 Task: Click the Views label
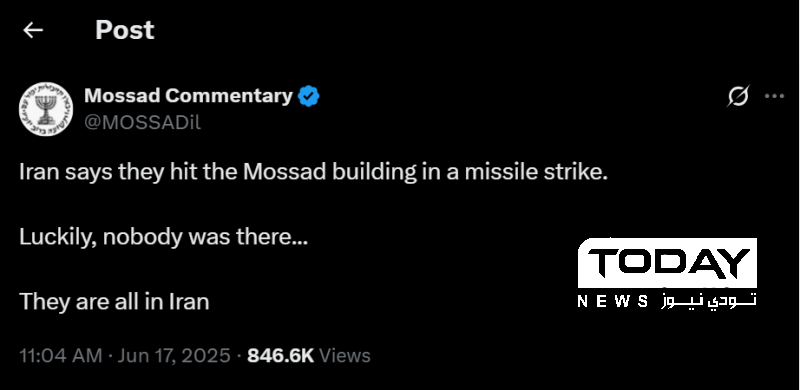[x=345, y=355]
